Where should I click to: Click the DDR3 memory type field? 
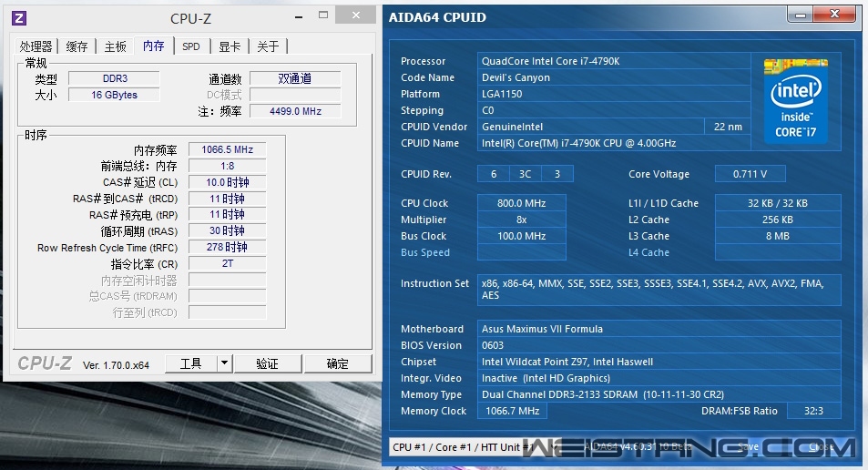pos(114,78)
